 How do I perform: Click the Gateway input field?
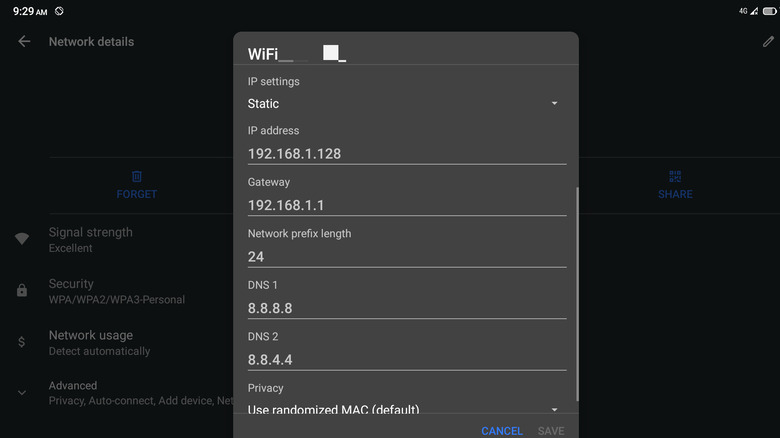tap(406, 205)
